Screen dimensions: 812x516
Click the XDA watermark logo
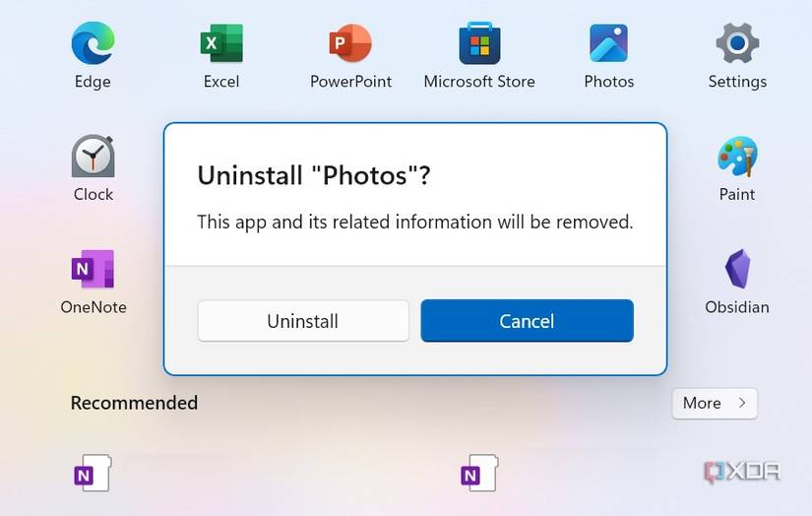click(742, 472)
